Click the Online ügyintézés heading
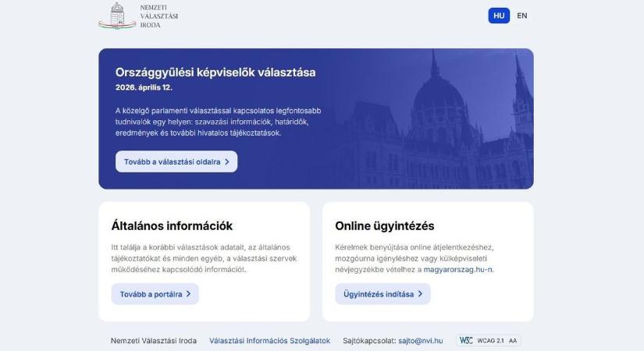644x351 pixels. pos(384,225)
